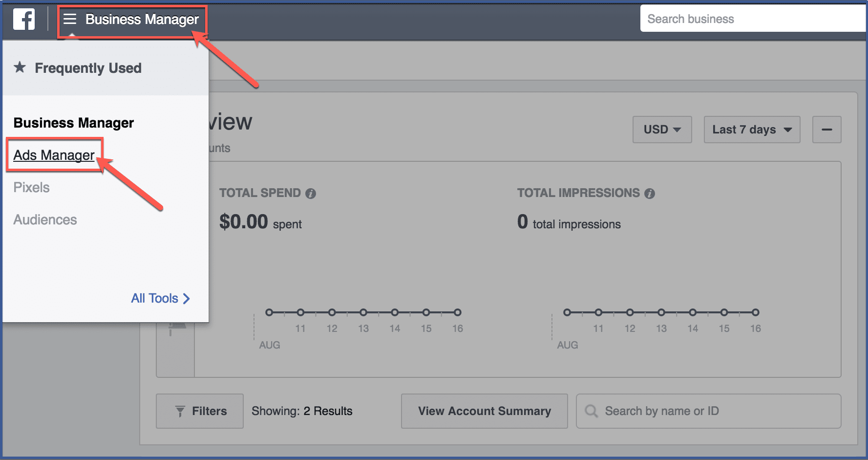
Task: Open Pixels from the menu
Action: (x=31, y=187)
